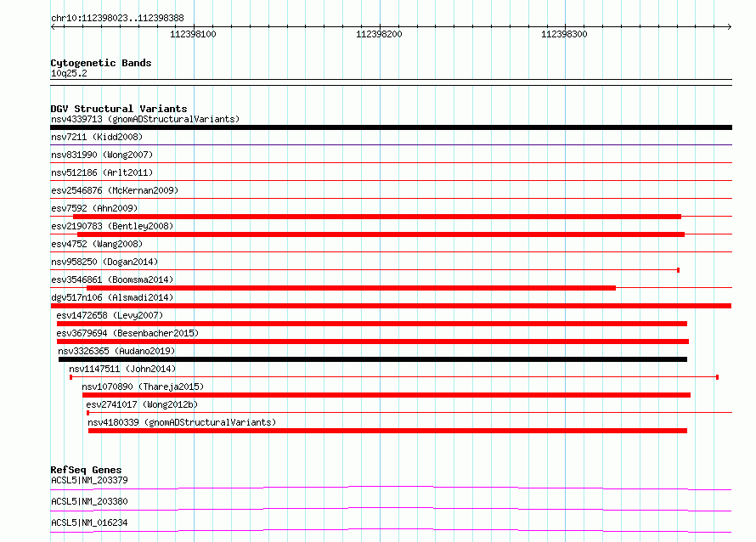Open variant nsv958250 (Dogan2014) label
Image resolution: width=756 pixels, height=542 pixels.
point(104,262)
